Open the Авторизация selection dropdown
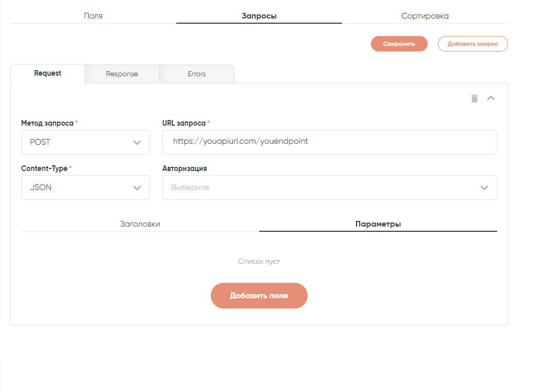Screen dimensions: 559x392 click(483, 188)
